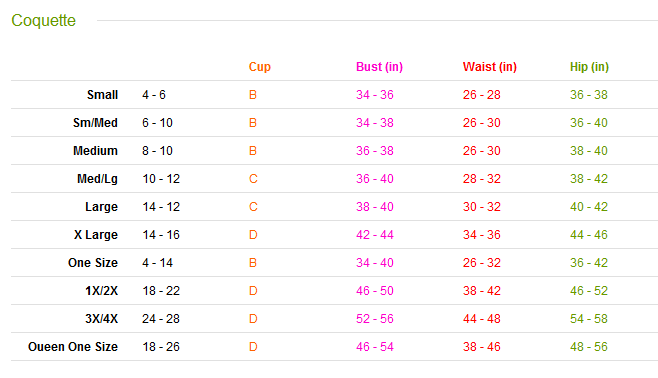Screen dimensions: 658x378
Task: Click the 14 - 12 Large dress size
Action: [161, 207]
